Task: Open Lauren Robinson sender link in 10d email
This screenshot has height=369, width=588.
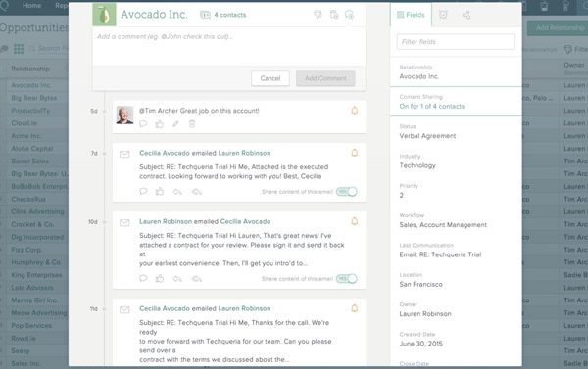Action: pyautogui.click(x=166, y=221)
